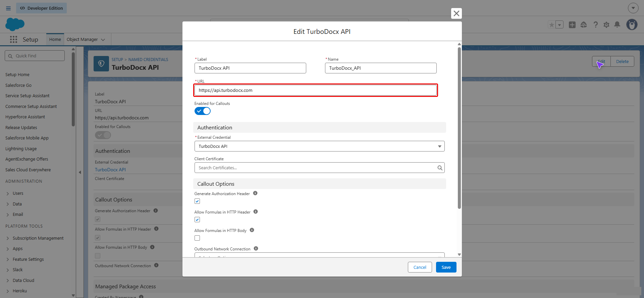Open the favorites list dropdown arrow
644x298 pixels.
[559, 25]
